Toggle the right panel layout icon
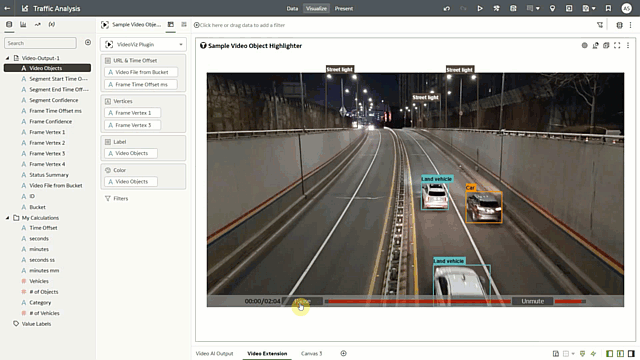The height and width of the screenshot is (360, 640). (631, 353)
